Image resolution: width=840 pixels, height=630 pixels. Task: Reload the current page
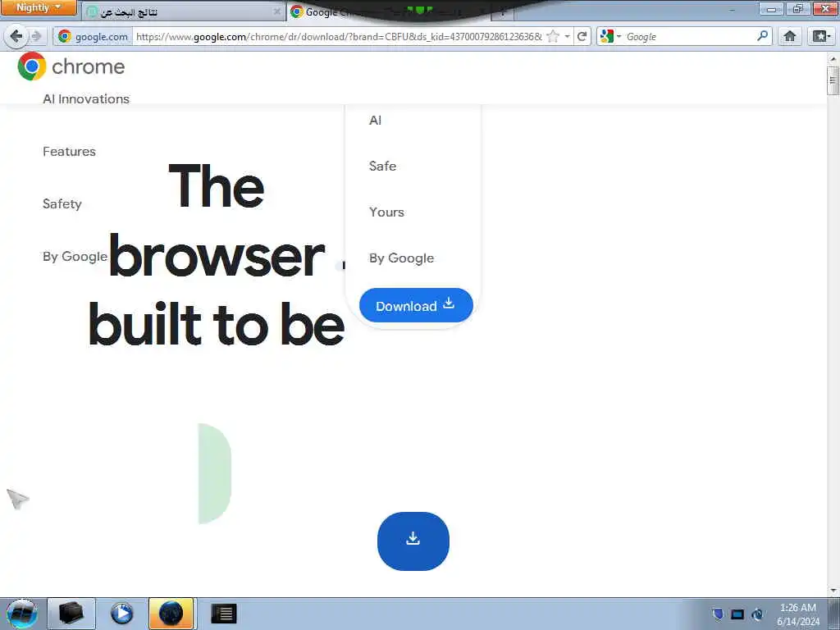[582, 36]
